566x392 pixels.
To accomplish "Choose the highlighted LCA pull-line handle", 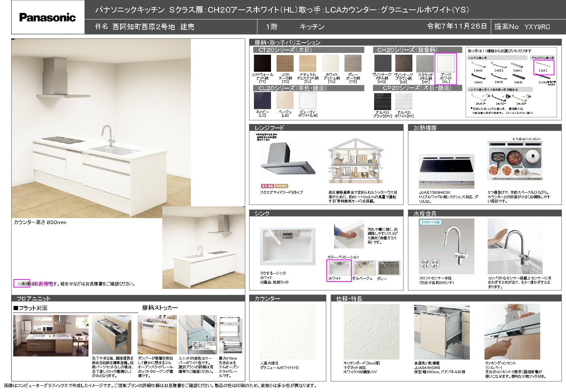I will [543, 66].
